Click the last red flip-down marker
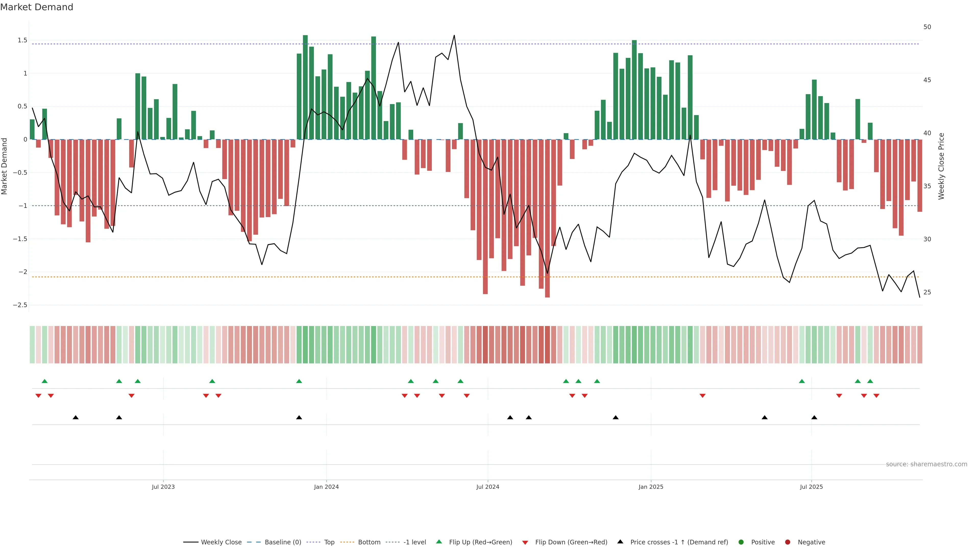This screenshot has width=980, height=551. 876,396
